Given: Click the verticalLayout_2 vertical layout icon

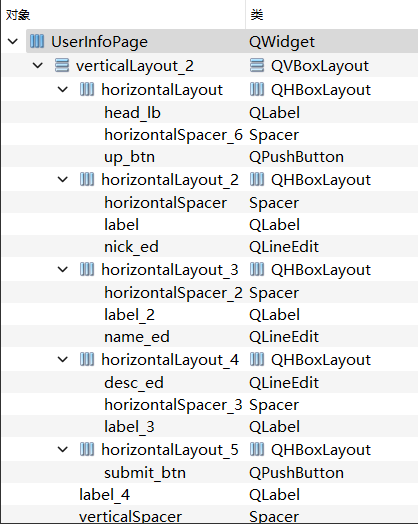Looking at the screenshot, I should [62, 65].
